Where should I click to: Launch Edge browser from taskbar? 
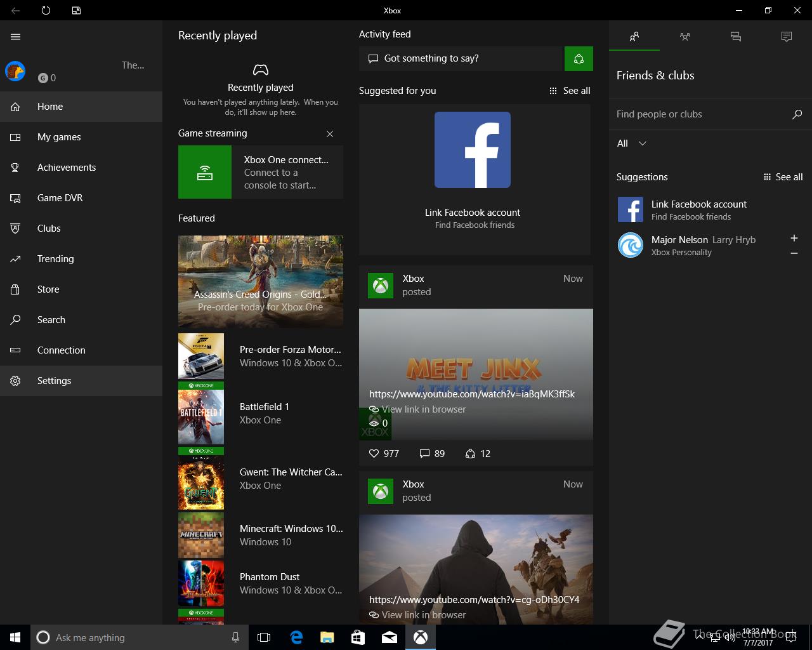[296, 637]
